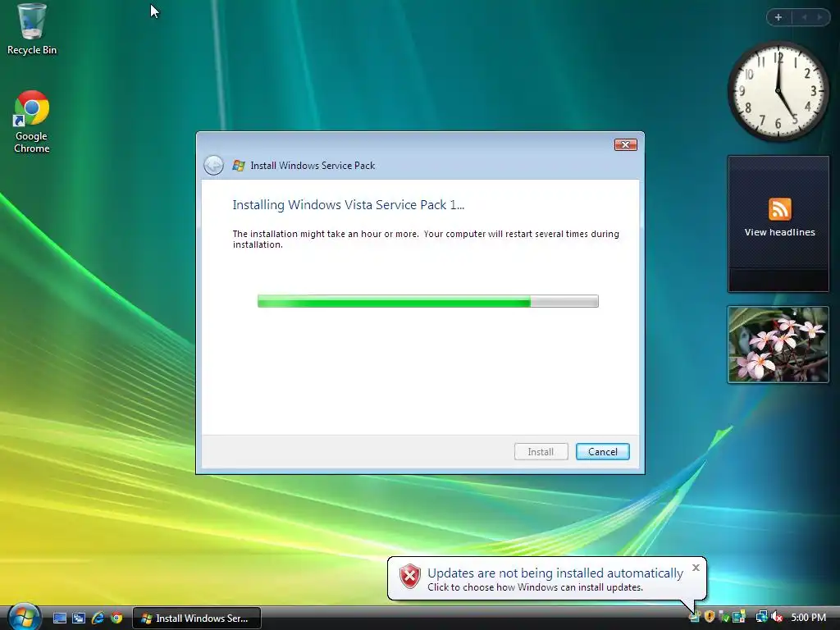Click the orange RSS feed icon

(x=779, y=209)
